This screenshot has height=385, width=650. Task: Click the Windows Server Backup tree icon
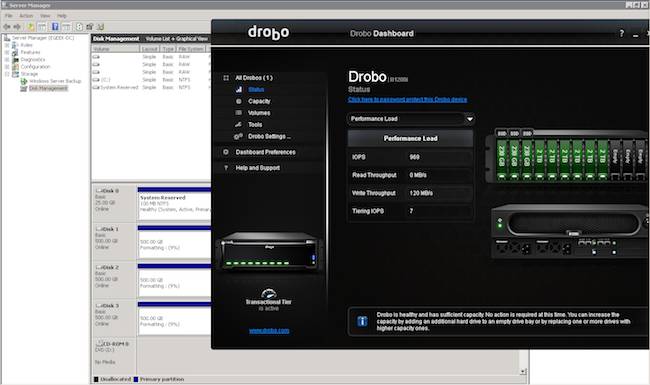24,81
